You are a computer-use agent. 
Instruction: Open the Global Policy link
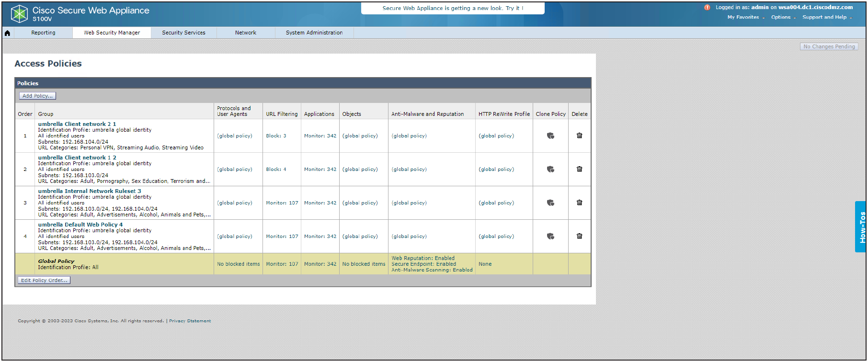56,261
